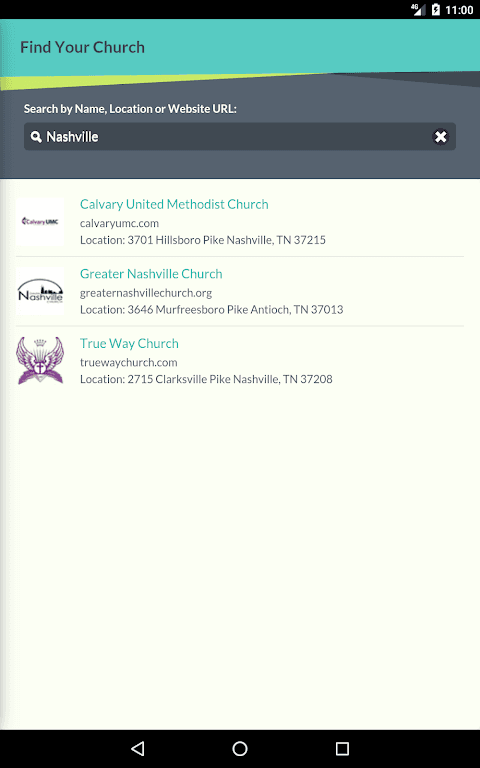Select calvaryumc.com website text

coord(119,223)
